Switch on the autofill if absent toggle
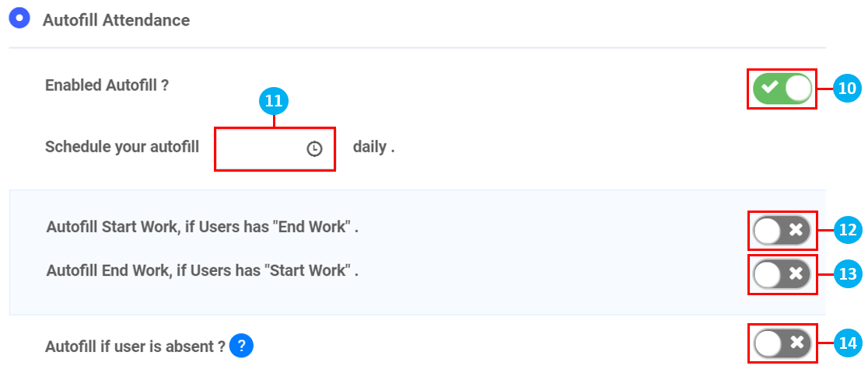868x369 pixels. point(782,343)
